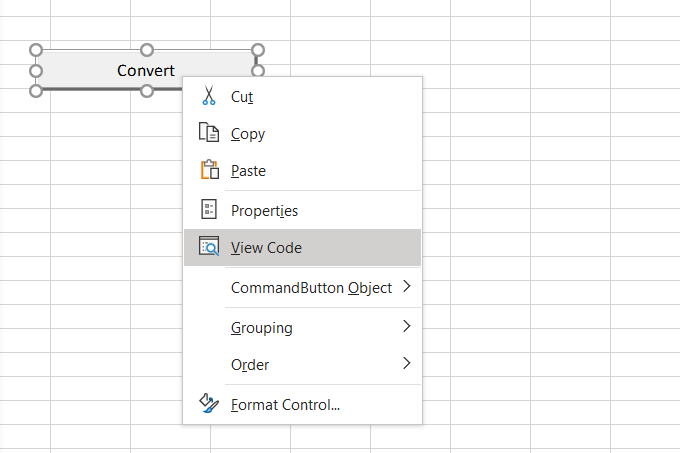680x453 pixels.
Task: Select the Order menu entry text
Action: tap(250, 365)
